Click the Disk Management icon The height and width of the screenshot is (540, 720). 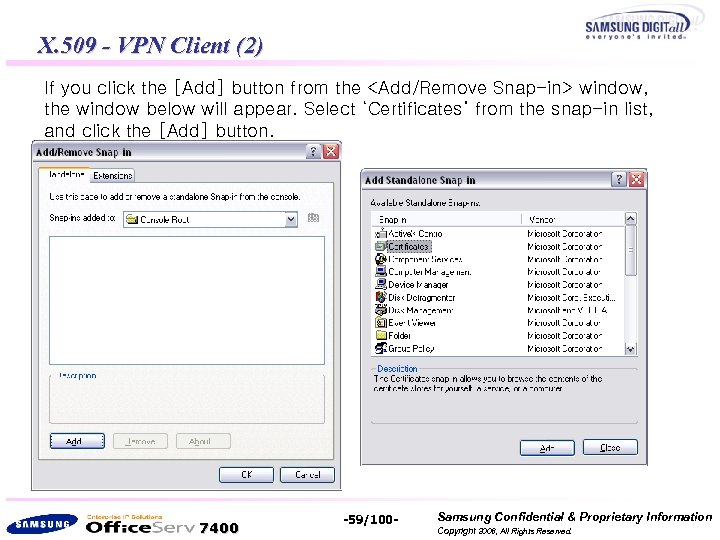[381, 310]
